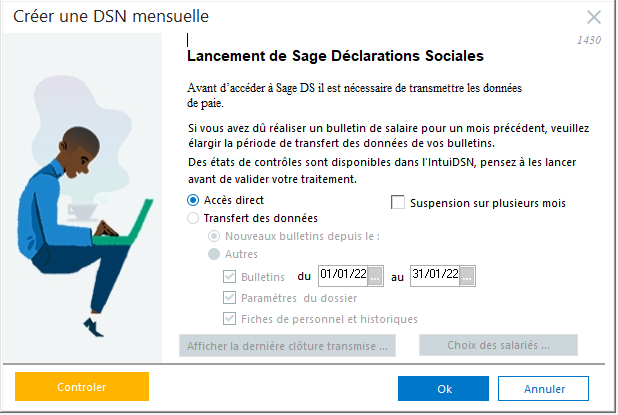Screen dimensions: 618x415
Task: Select the Accès direct radio option
Action: pyautogui.click(x=194, y=200)
